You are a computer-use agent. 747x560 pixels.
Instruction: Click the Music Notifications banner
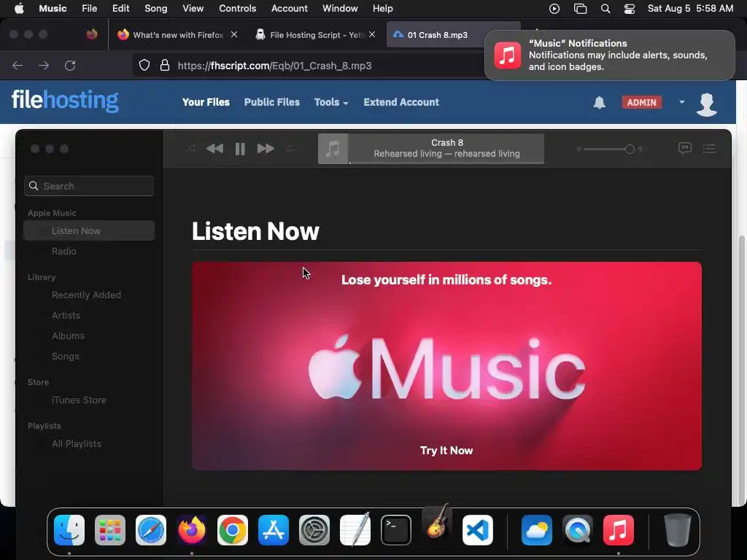(609, 55)
